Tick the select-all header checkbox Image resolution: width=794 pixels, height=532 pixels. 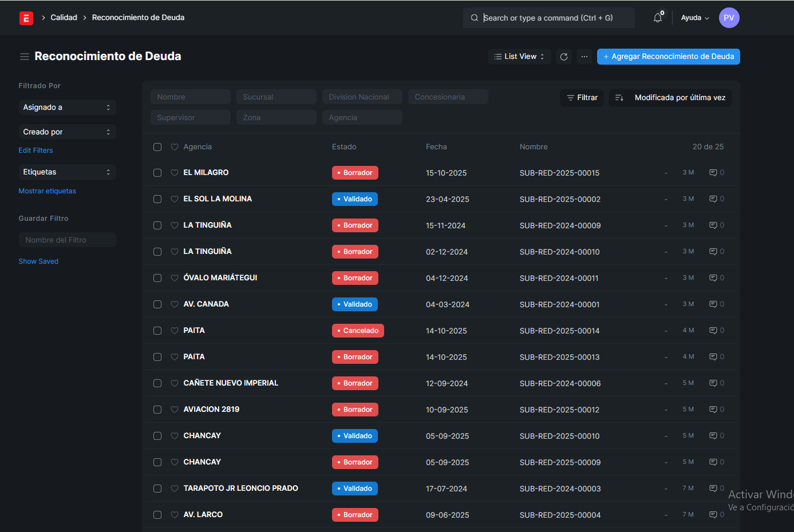pos(157,147)
